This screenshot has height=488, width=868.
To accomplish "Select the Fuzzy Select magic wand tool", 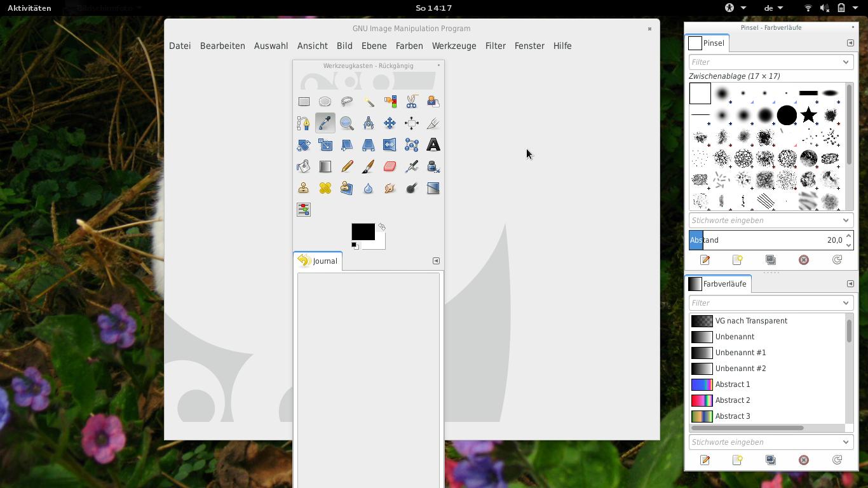I will pyautogui.click(x=369, y=102).
